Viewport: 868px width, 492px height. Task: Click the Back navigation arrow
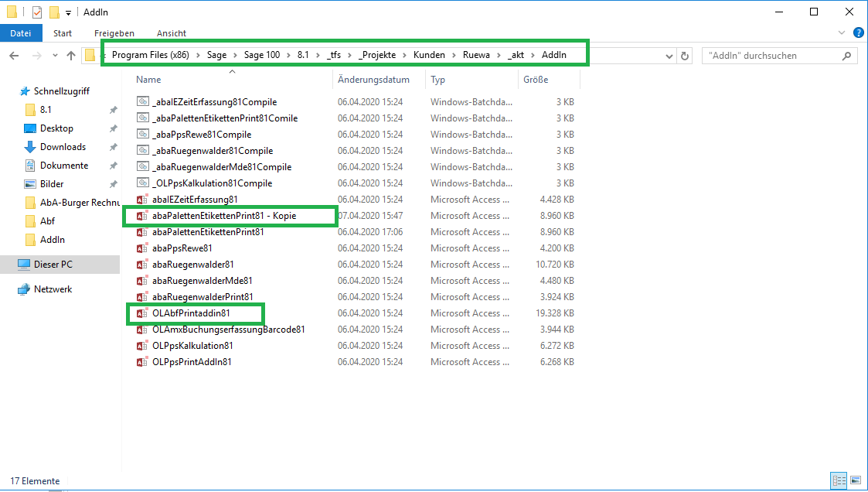(15, 56)
